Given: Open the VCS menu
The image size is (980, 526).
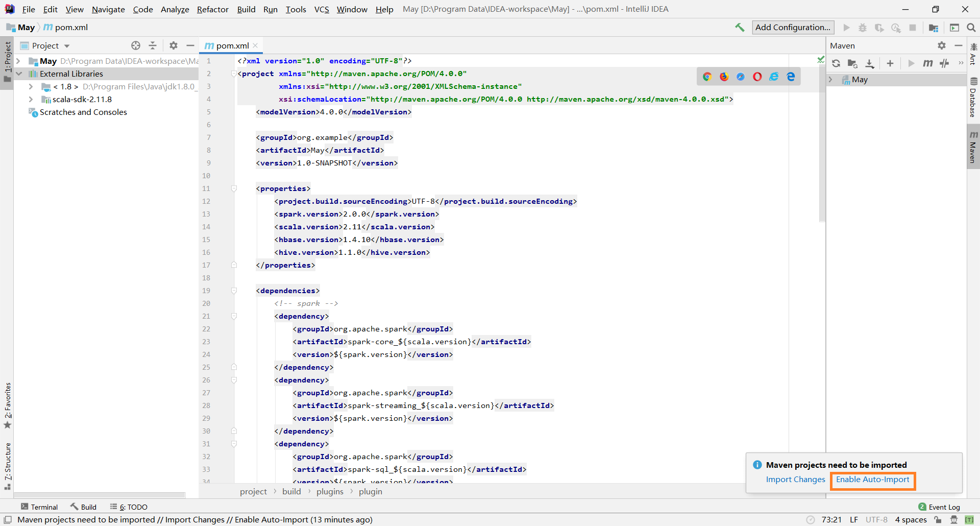Looking at the screenshot, I should tap(322, 9).
